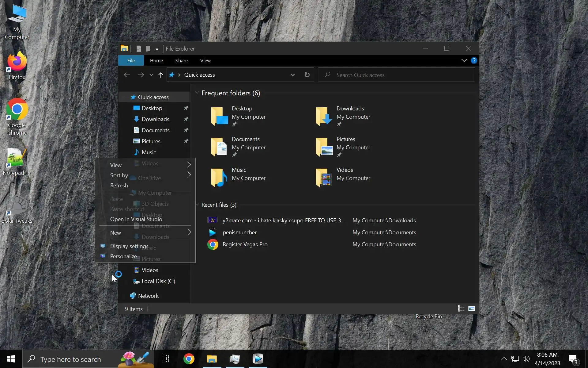The width and height of the screenshot is (588, 368).
Task: Expand the address bar history dropdown
Action: 292,75
